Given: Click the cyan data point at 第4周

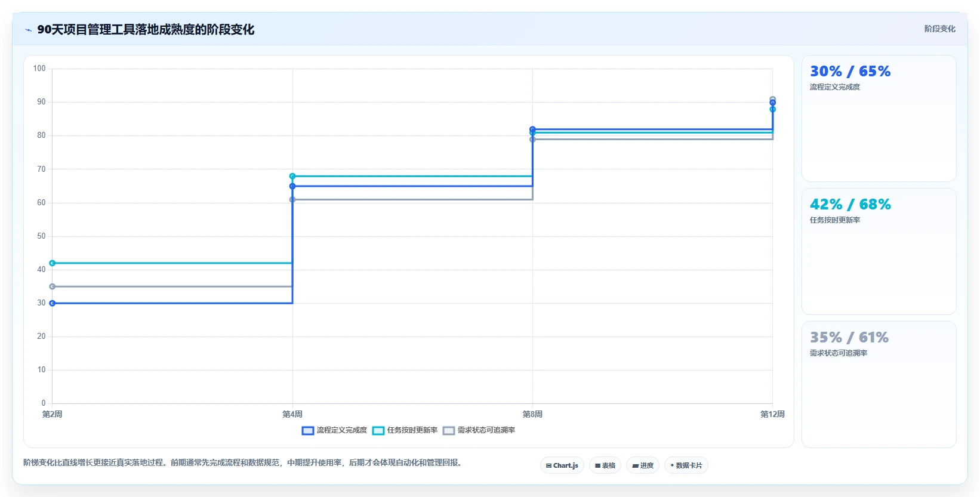Looking at the screenshot, I should tap(292, 176).
